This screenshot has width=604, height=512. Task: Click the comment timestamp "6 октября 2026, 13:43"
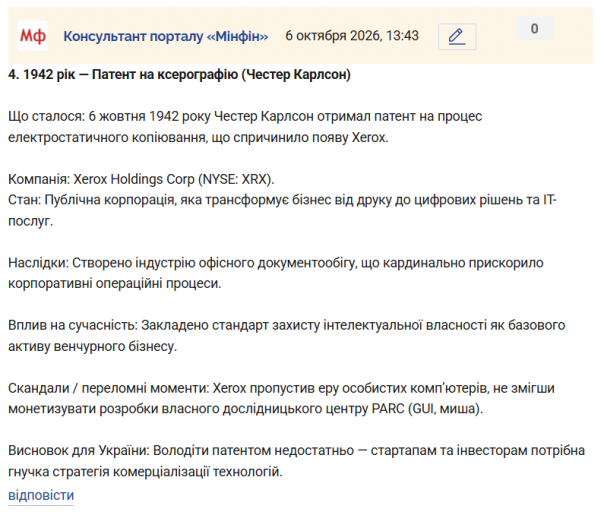pyautogui.click(x=352, y=36)
